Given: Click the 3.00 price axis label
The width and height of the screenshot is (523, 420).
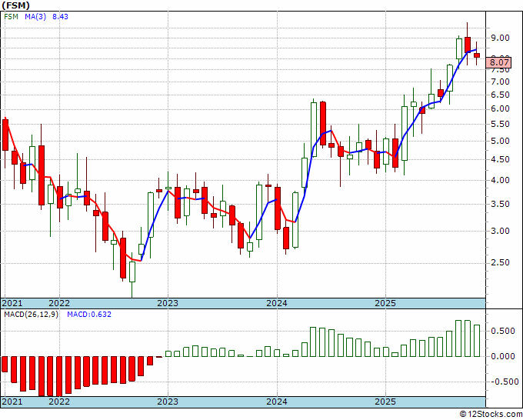Looking at the screenshot, I should 500,231.
